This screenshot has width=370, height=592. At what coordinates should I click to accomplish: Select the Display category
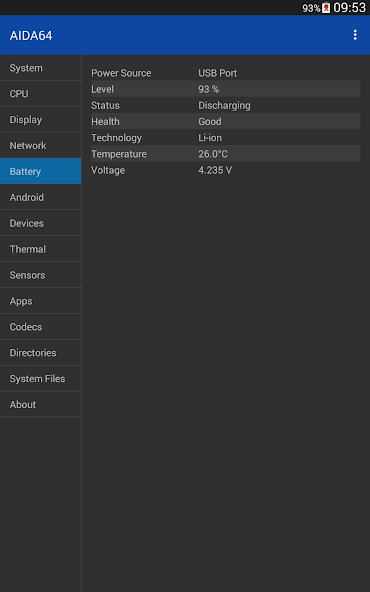point(40,120)
